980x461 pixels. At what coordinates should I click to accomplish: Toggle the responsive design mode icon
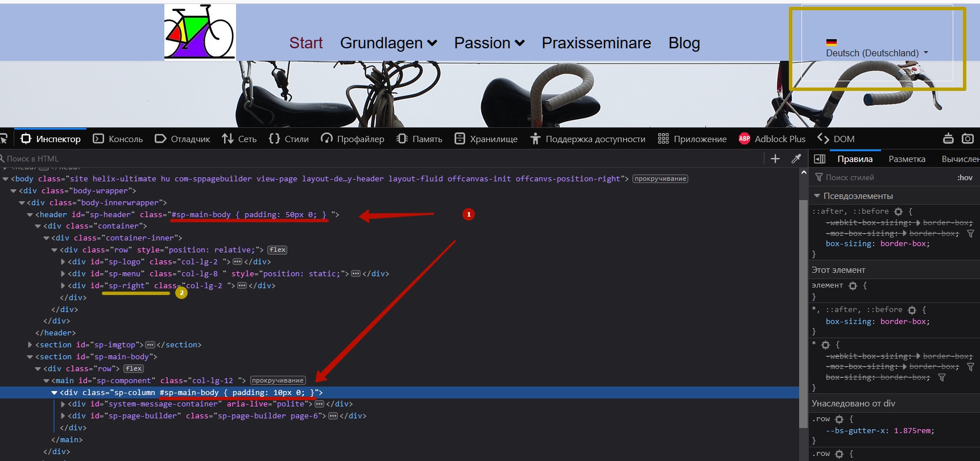coord(948,139)
